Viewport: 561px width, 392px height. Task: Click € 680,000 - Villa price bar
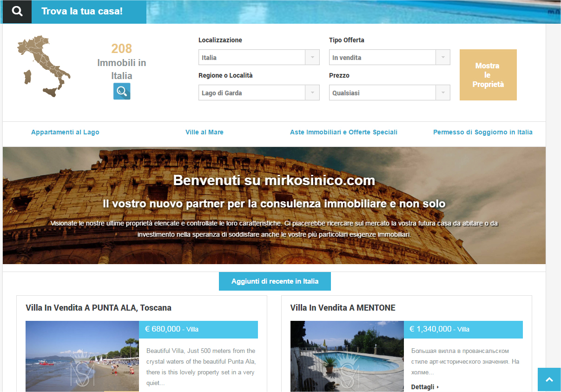tap(198, 329)
